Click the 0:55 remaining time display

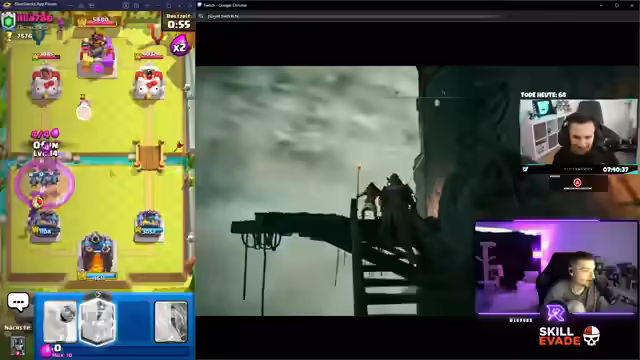178,24
